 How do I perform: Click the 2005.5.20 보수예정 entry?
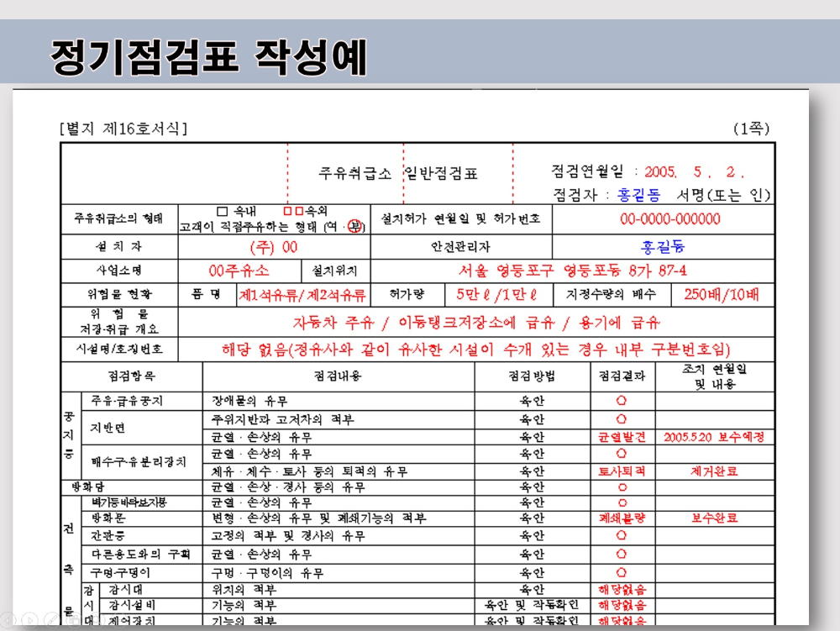tap(716, 436)
